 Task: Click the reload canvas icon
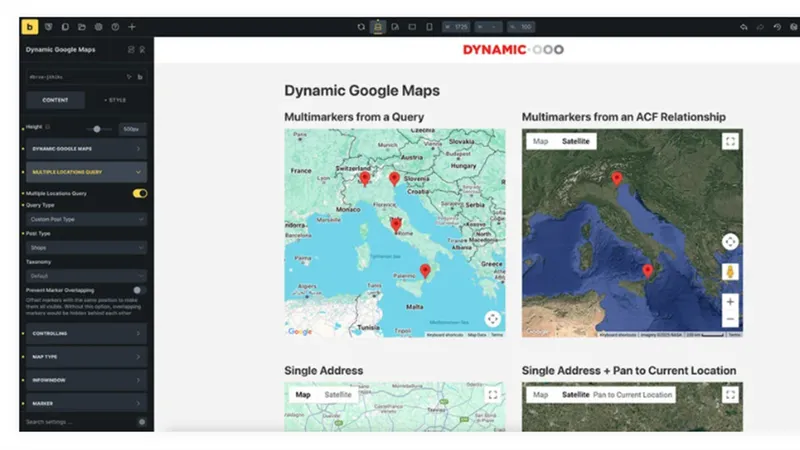(x=361, y=27)
